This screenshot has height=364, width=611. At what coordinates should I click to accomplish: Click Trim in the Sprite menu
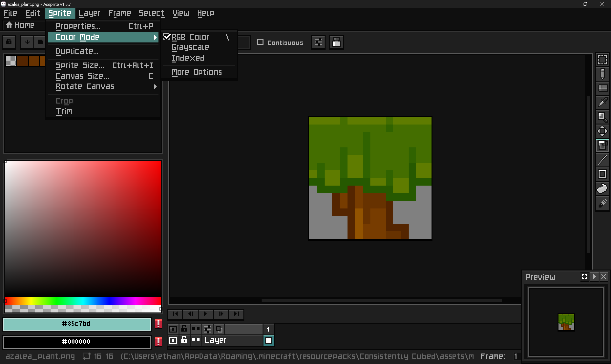click(64, 112)
